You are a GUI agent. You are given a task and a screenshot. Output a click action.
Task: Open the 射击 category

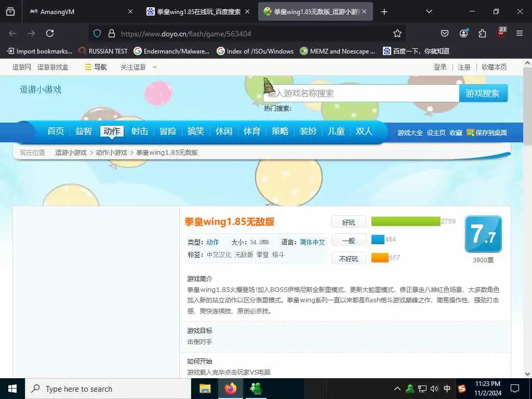click(x=140, y=131)
